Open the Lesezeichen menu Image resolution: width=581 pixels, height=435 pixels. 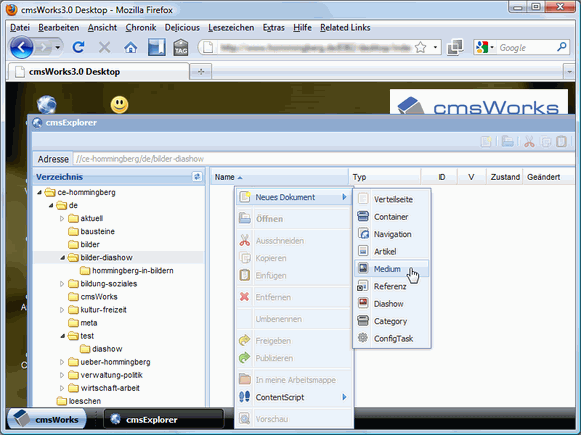(x=231, y=28)
